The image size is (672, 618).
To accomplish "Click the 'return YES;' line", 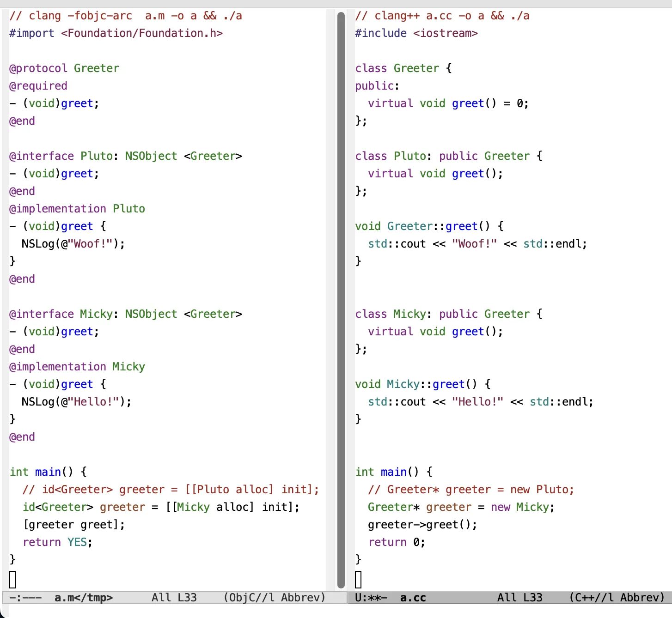I will (x=57, y=542).
